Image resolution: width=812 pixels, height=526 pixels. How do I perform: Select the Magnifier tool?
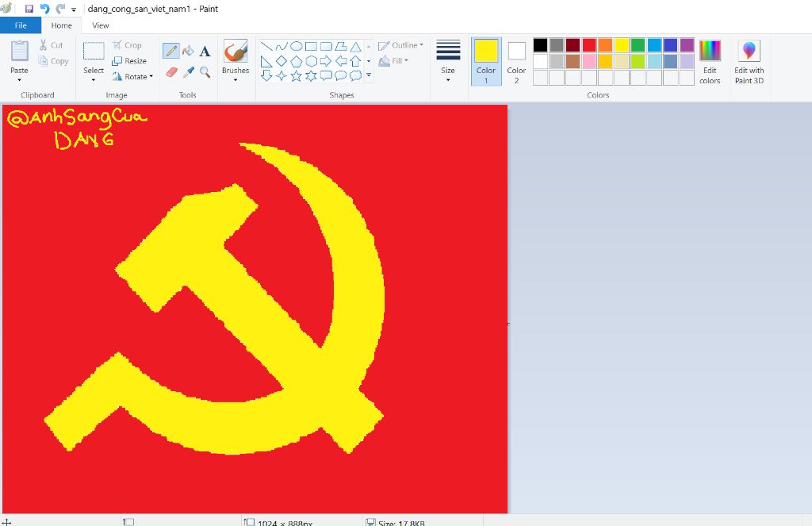(x=205, y=72)
